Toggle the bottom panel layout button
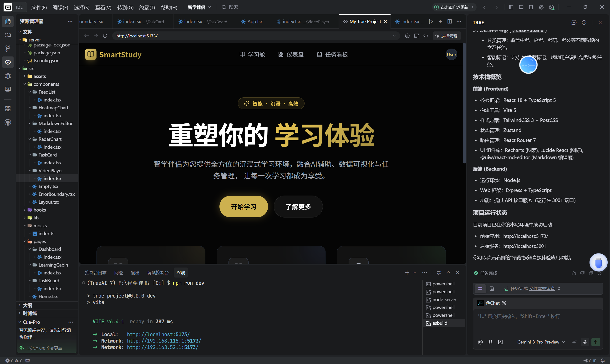The height and width of the screenshot is (364, 610). (521, 7)
